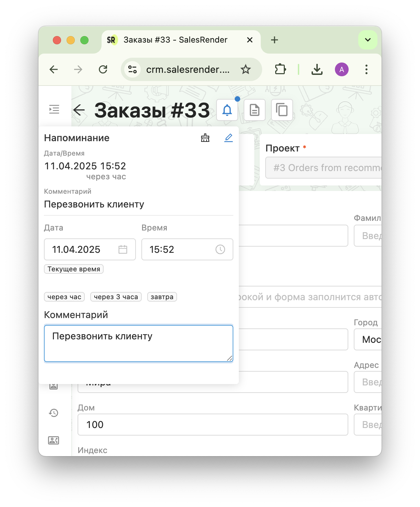Click the Перезвонить клиенту comment summary text

click(94, 204)
